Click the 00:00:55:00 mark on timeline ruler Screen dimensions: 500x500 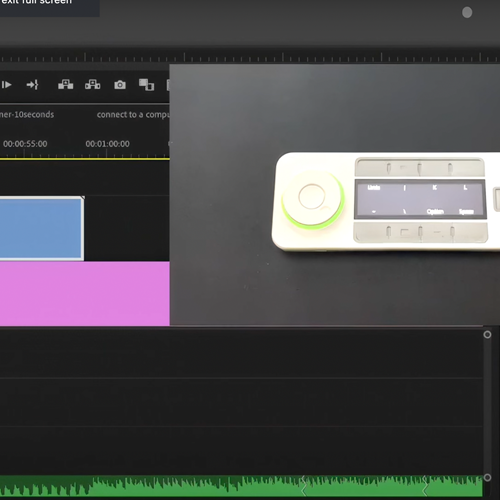coord(25,144)
